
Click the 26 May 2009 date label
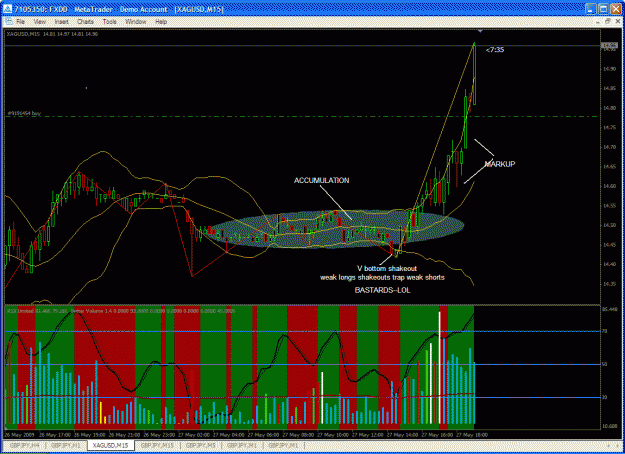(x=20, y=435)
